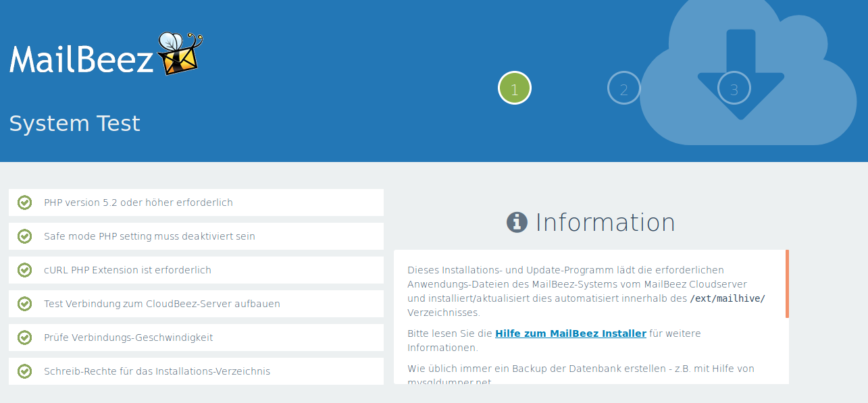This screenshot has height=403, width=868.
Task: Click the /ext/mailhive/ path text
Action: point(727,298)
